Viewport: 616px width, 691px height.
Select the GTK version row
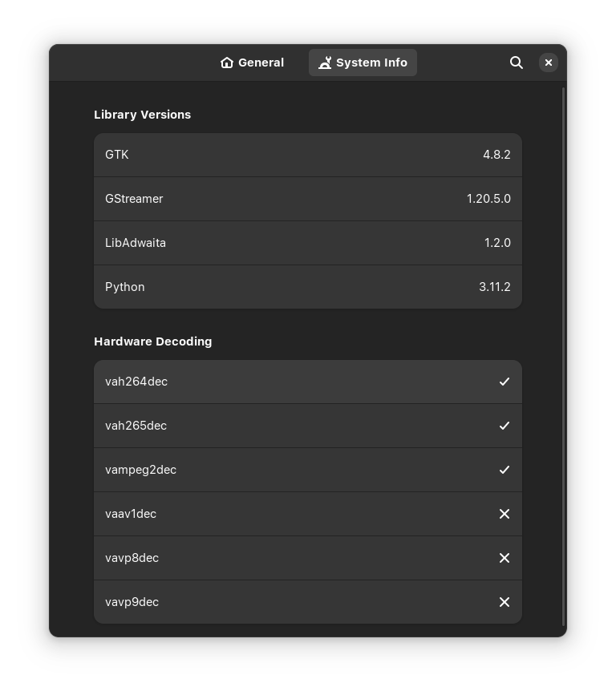(x=308, y=156)
